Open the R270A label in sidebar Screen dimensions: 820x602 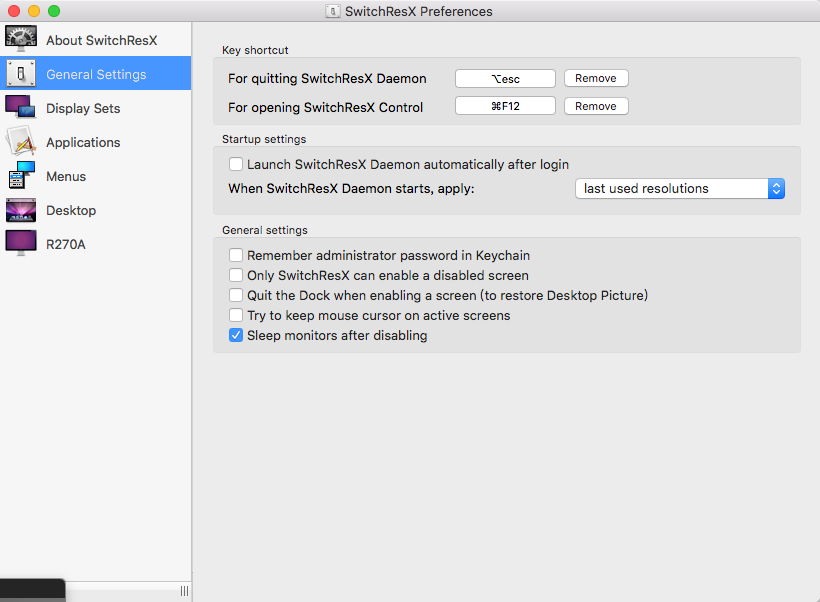click(x=65, y=244)
